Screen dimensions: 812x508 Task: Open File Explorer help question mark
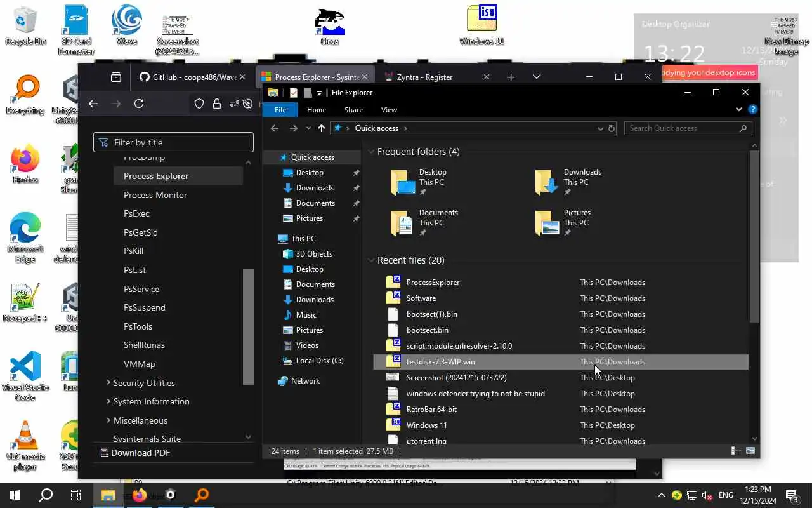[x=753, y=109]
